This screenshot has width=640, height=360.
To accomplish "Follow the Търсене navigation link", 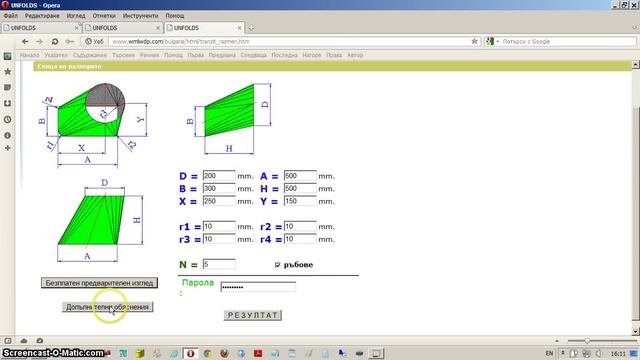I will [x=123, y=55].
